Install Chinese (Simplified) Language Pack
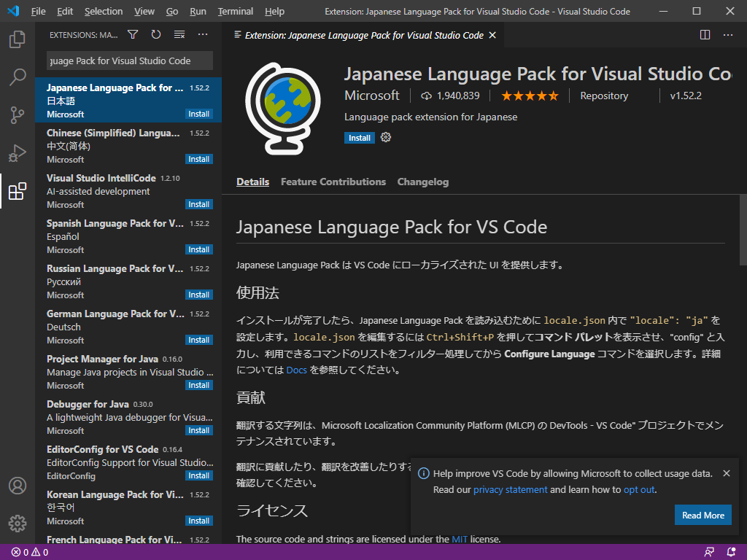 (198, 159)
